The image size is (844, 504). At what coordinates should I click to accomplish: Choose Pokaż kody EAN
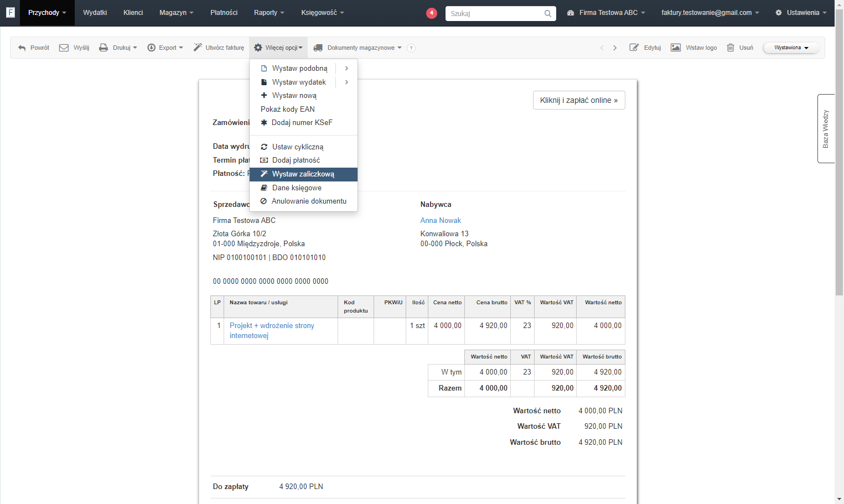pyautogui.click(x=303, y=110)
